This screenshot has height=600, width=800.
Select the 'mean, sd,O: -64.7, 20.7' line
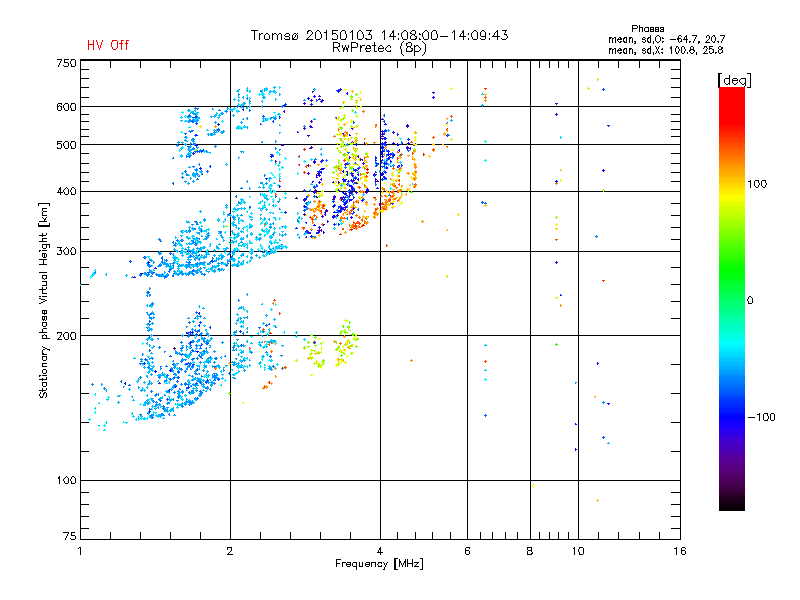666,39
